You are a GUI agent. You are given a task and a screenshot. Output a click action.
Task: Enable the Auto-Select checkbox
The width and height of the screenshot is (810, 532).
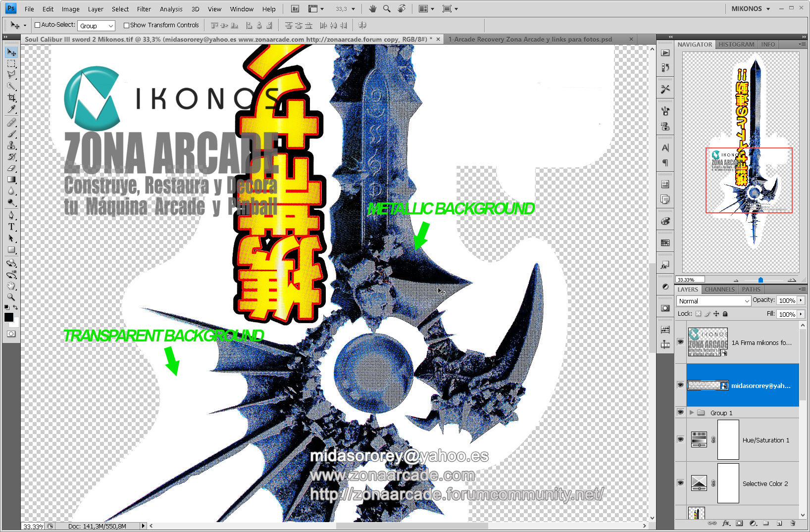(x=37, y=25)
